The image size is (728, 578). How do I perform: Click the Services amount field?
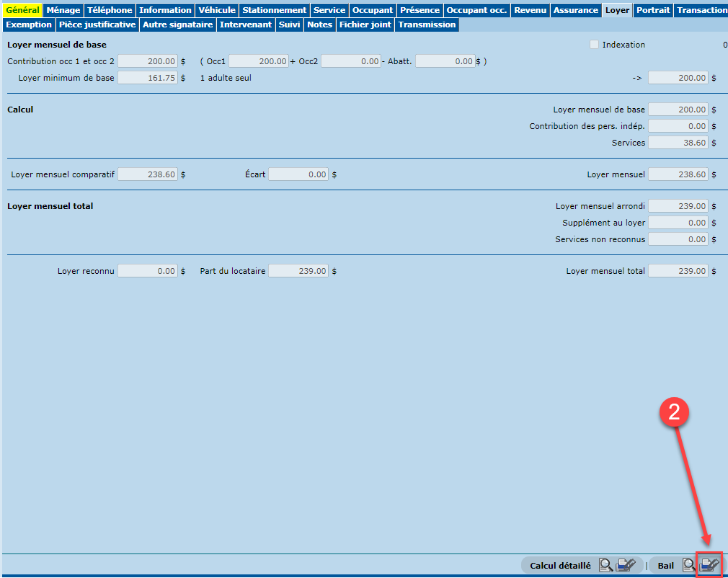pos(678,143)
